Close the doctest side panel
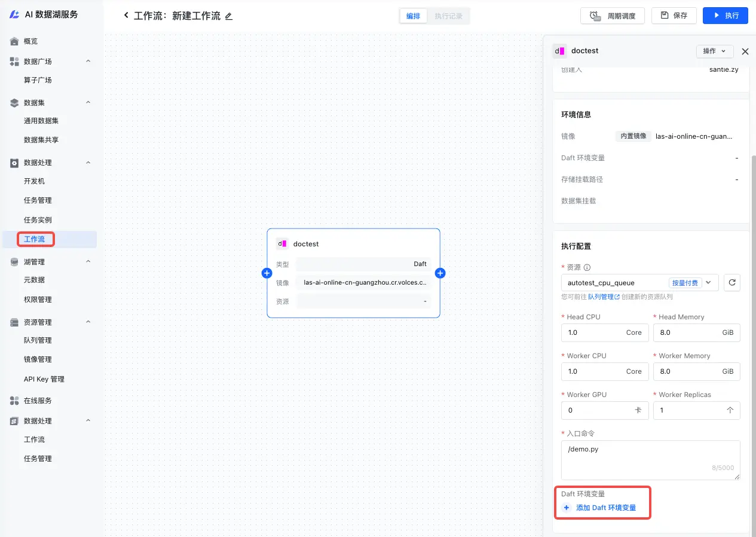This screenshot has width=756, height=537. coord(745,51)
